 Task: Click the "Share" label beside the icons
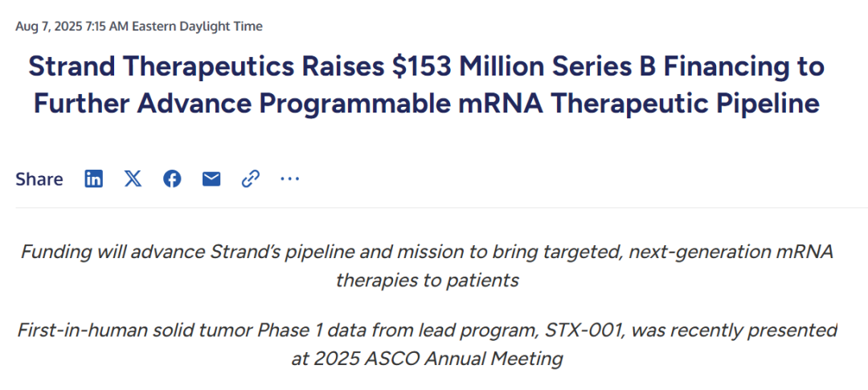(39, 179)
